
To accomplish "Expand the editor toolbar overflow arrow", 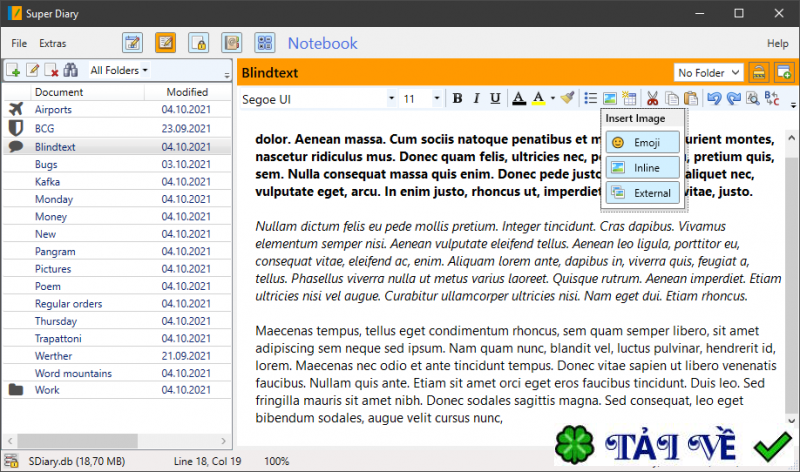I will [x=793, y=105].
